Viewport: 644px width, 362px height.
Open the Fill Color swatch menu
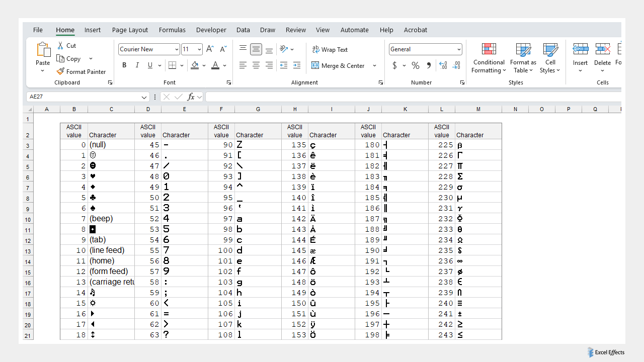[195, 65]
